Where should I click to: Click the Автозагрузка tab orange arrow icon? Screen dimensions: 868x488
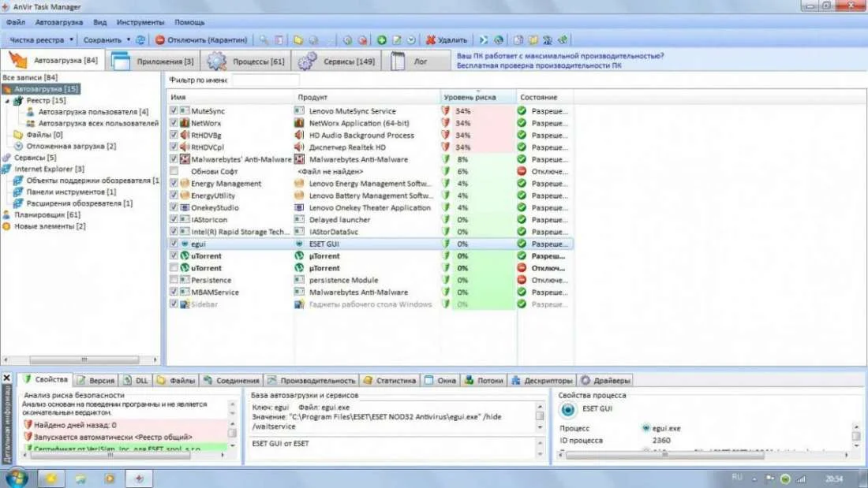tap(17, 60)
